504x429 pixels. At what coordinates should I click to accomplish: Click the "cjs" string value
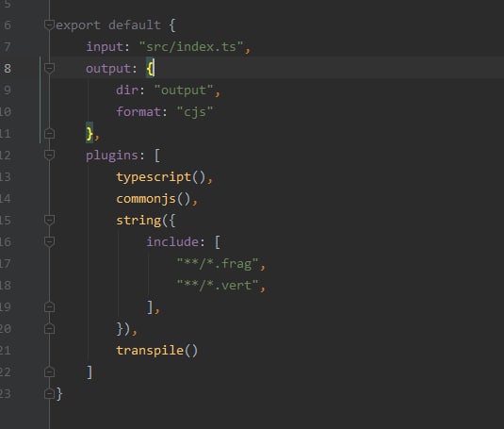pos(195,112)
